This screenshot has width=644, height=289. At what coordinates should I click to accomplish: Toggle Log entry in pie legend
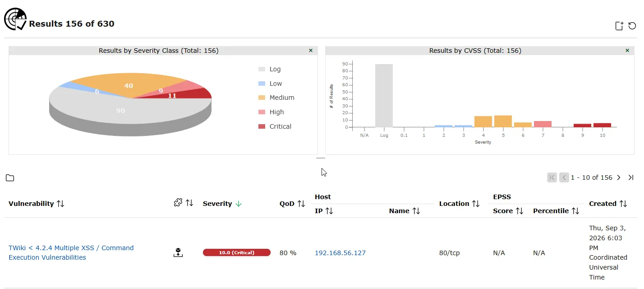click(x=269, y=69)
